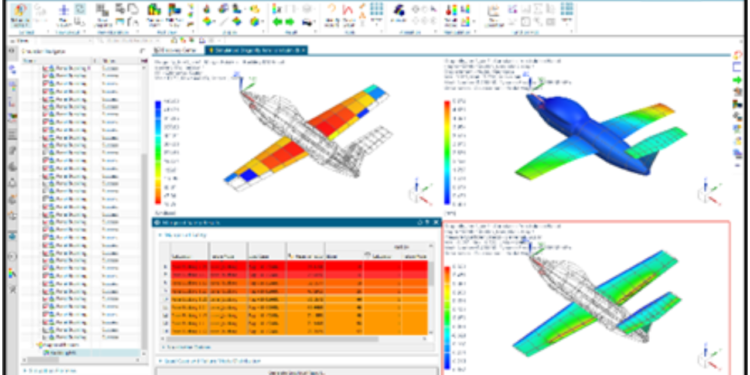Select the first red margin of safety row
The height and width of the screenshot is (375, 750).
coord(299,266)
